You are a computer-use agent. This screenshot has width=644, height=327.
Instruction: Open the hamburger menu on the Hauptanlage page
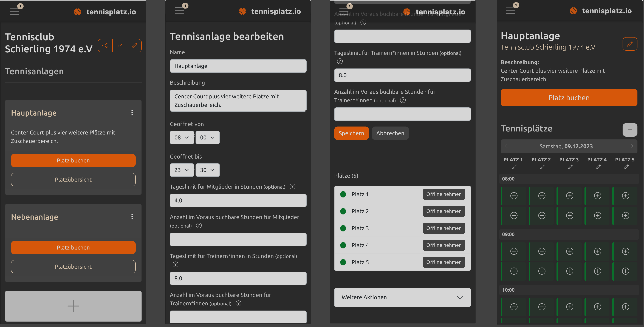(510, 10)
